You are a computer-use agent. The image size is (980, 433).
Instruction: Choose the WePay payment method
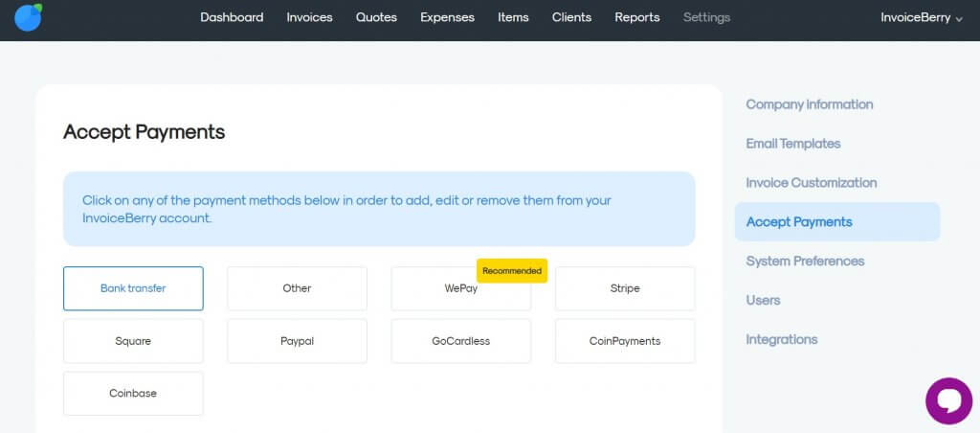[461, 288]
